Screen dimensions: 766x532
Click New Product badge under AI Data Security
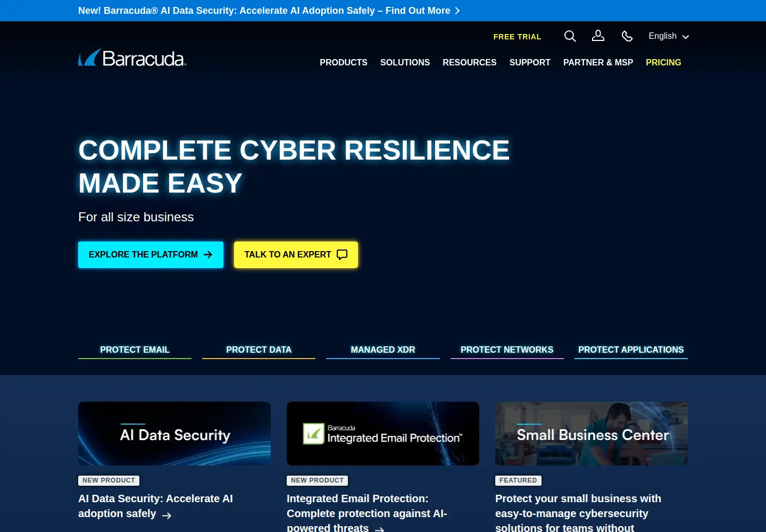(109, 480)
